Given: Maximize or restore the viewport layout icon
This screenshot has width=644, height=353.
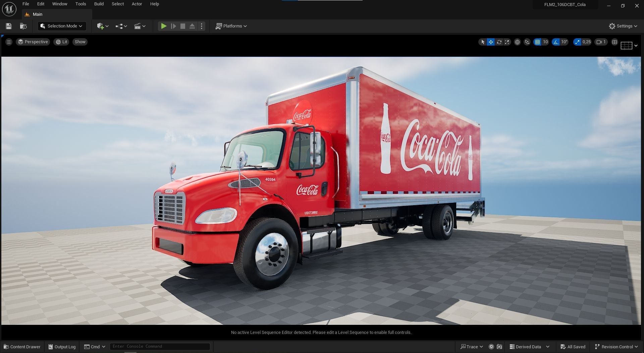Looking at the screenshot, I should point(614,42).
